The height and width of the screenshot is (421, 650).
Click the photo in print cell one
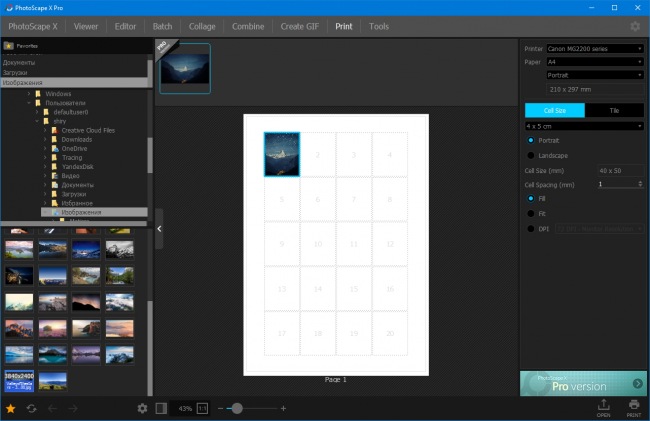pyautogui.click(x=282, y=155)
